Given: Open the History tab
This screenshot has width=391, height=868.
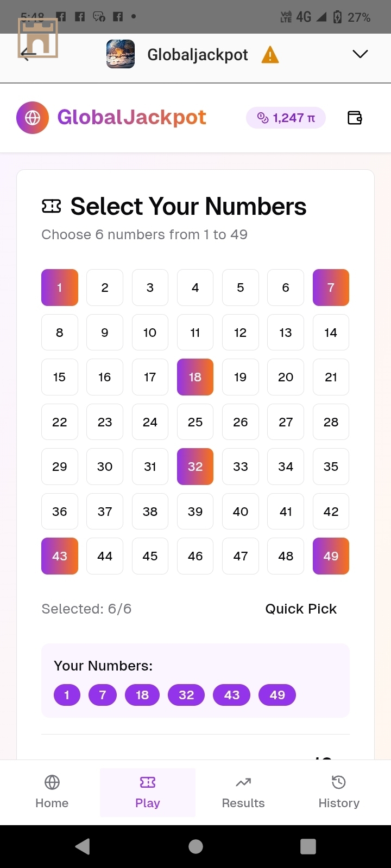Looking at the screenshot, I should (x=339, y=792).
